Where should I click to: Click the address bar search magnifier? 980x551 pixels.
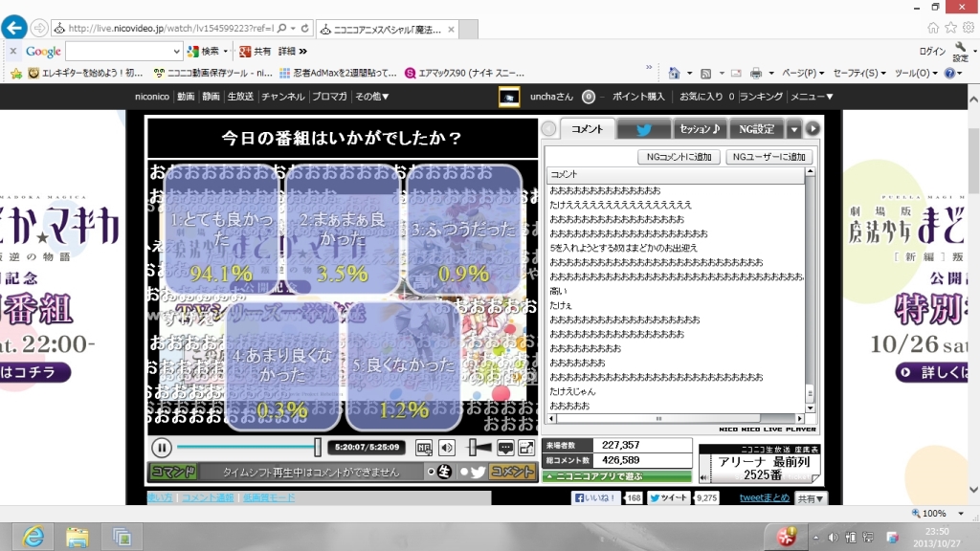[x=282, y=28]
